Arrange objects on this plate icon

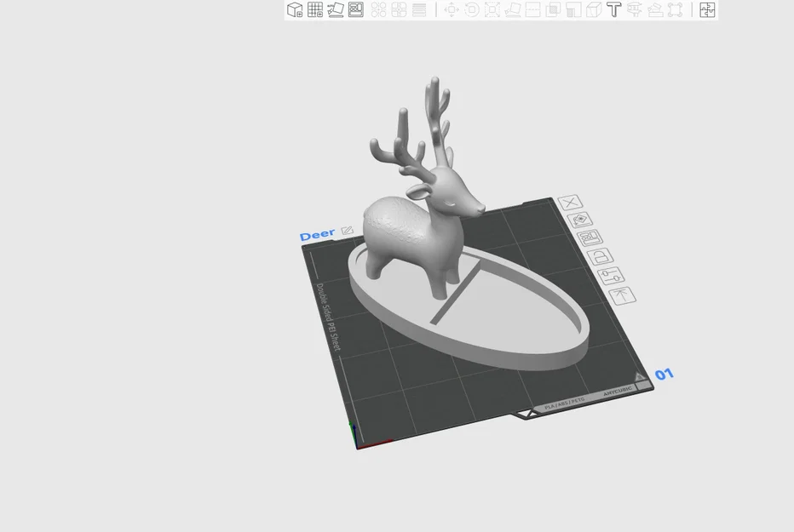tap(590, 237)
